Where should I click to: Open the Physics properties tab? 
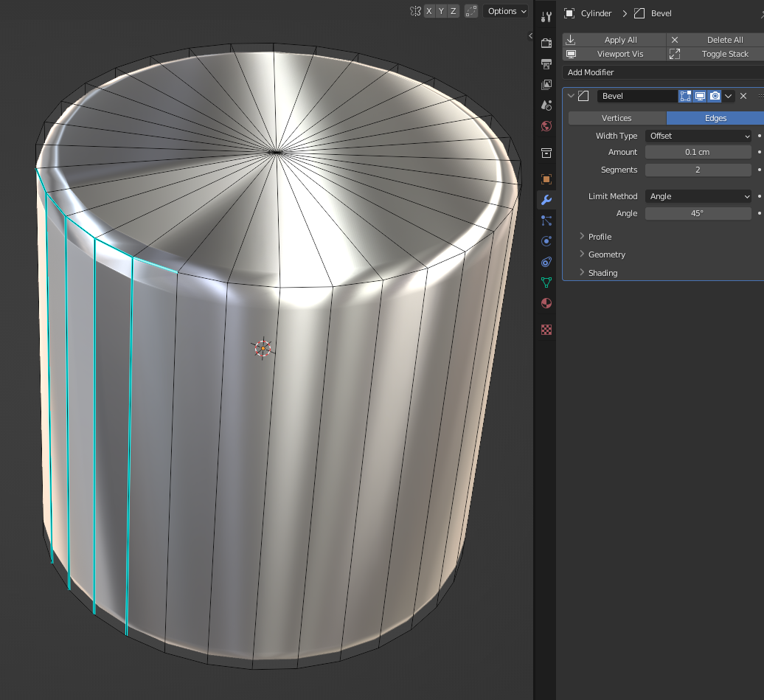click(546, 241)
